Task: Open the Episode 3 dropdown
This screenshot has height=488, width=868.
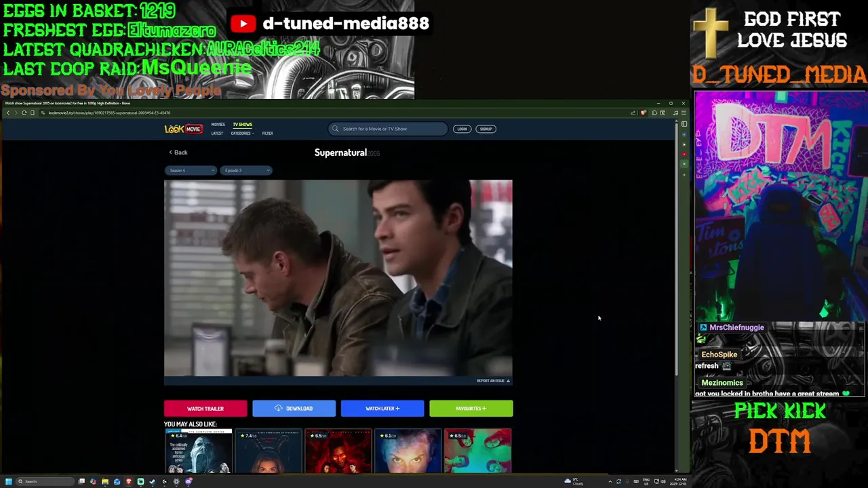Action: [x=245, y=170]
